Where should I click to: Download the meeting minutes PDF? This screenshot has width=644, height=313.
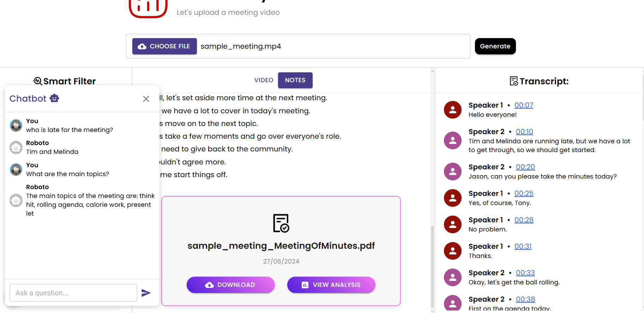click(230, 285)
